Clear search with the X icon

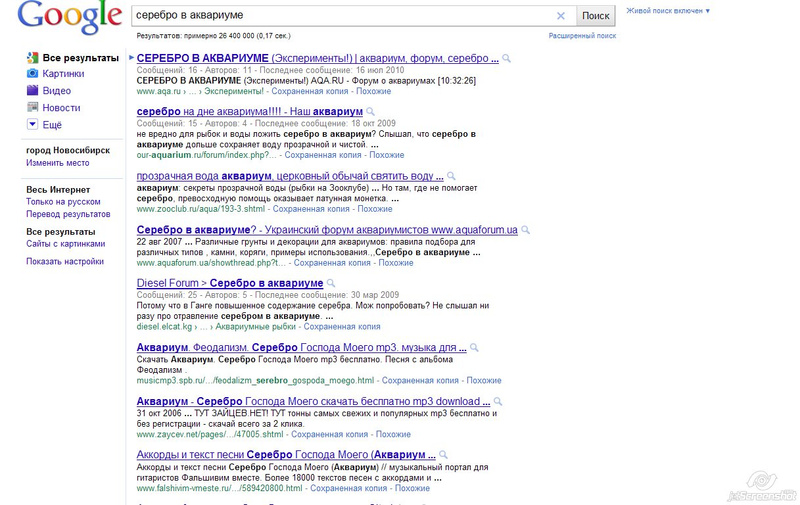[x=561, y=16]
